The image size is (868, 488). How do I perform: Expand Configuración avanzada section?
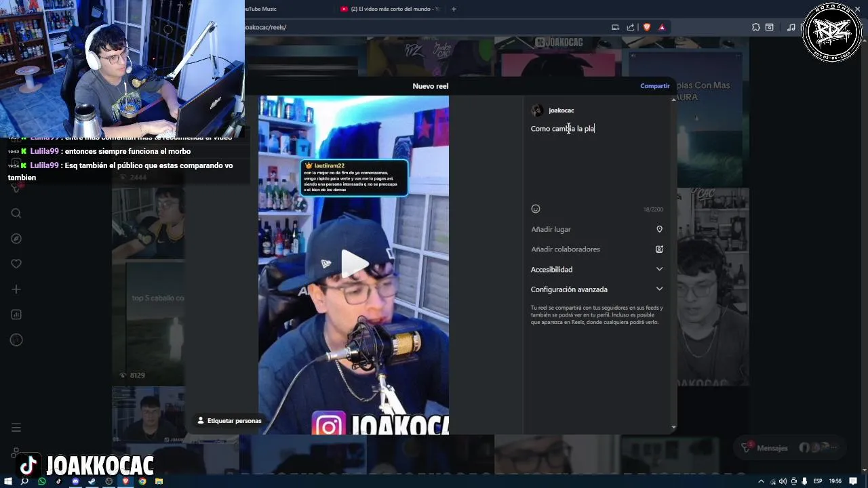[x=597, y=289]
